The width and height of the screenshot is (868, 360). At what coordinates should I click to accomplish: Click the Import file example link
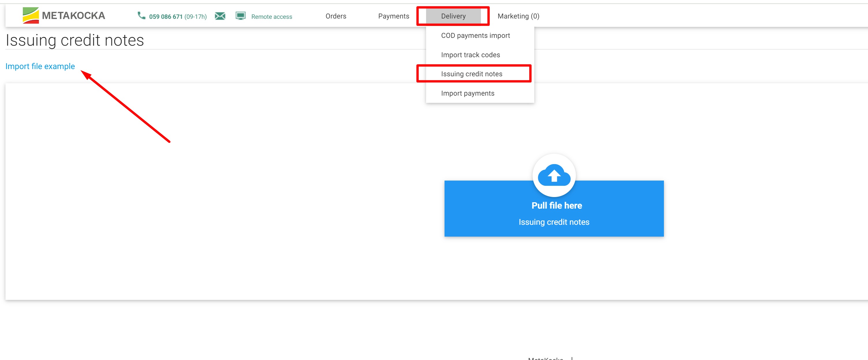click(40, 66)
